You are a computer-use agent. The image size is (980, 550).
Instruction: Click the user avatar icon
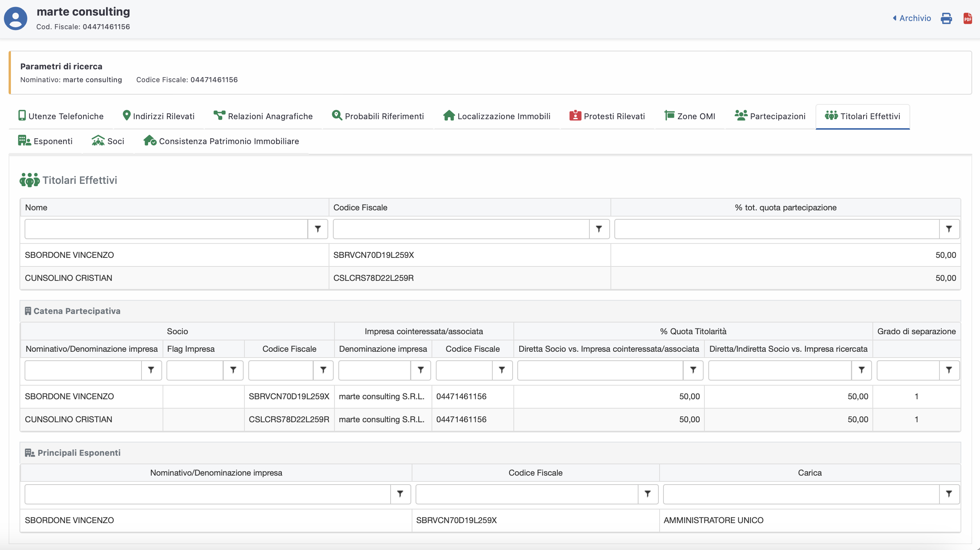[16, 18]
